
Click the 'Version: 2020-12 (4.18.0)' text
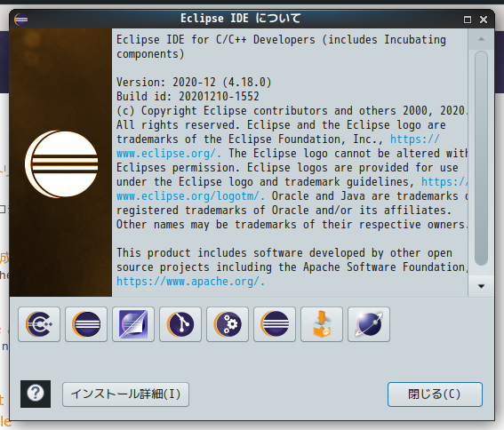pos(194,83)
